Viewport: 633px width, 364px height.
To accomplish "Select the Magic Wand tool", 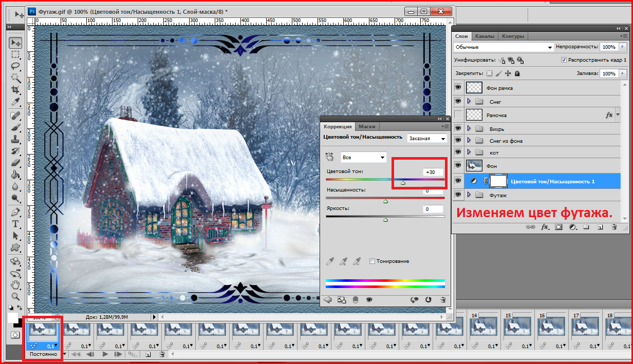I will pyautogui.click(x=16, y=78).
